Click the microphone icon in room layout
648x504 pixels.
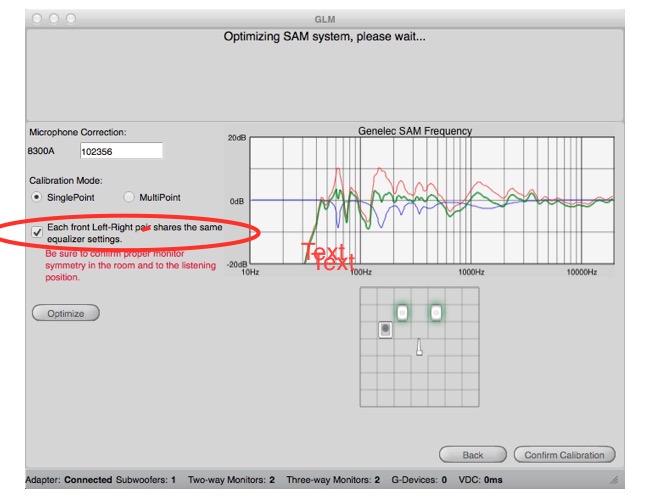click(419, 347)
